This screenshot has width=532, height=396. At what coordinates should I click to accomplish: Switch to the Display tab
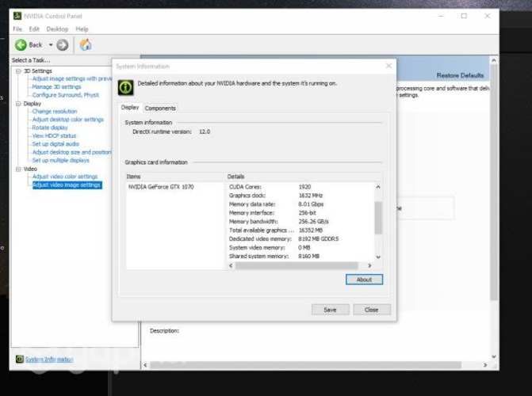click(x=130, y=107)
